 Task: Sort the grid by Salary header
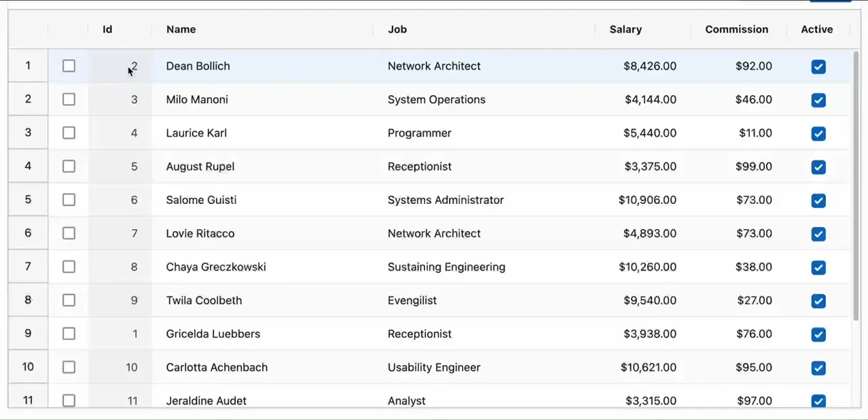coord(626,29)
